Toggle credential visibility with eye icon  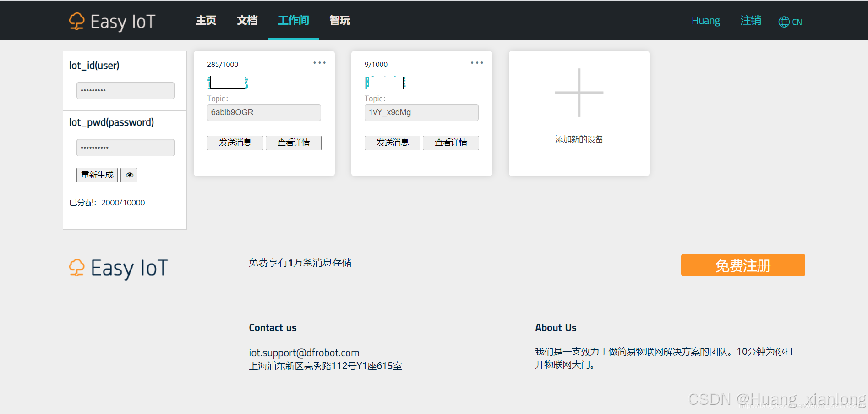pyautogui.click(x=129, y=175)
